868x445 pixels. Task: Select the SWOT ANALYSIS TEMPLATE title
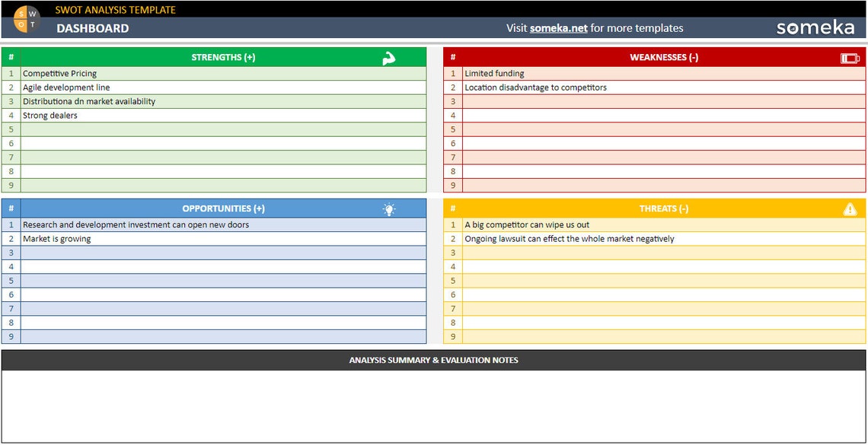point(114,9)
